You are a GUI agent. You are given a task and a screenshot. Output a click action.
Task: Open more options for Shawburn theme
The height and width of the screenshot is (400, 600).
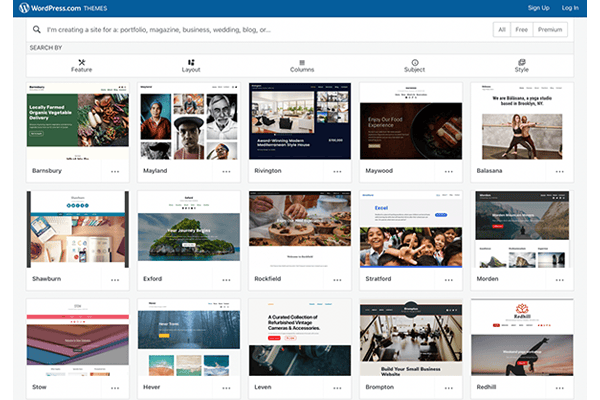point(115,280)
